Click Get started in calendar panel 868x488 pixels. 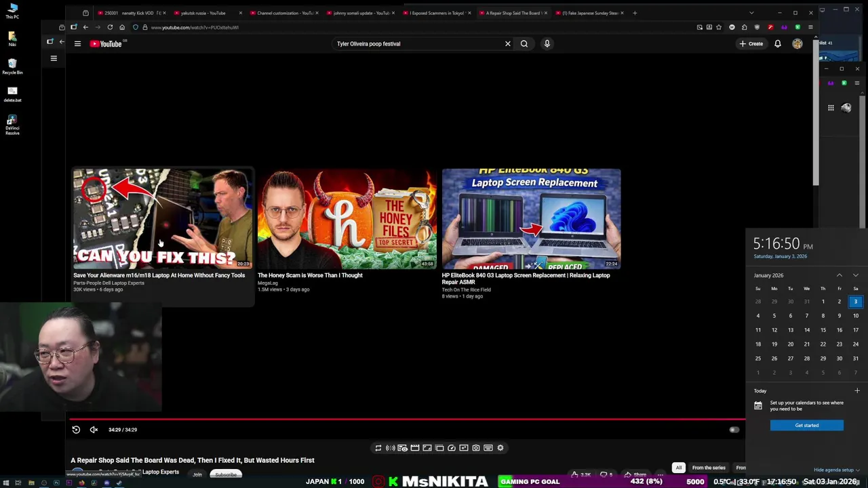tap(807, 425)
